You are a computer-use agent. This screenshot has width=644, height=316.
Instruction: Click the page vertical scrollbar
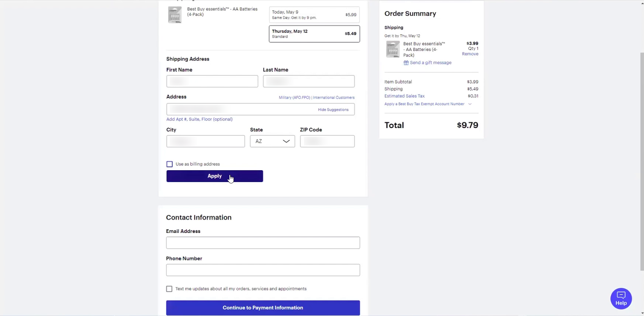coord(642,161)
